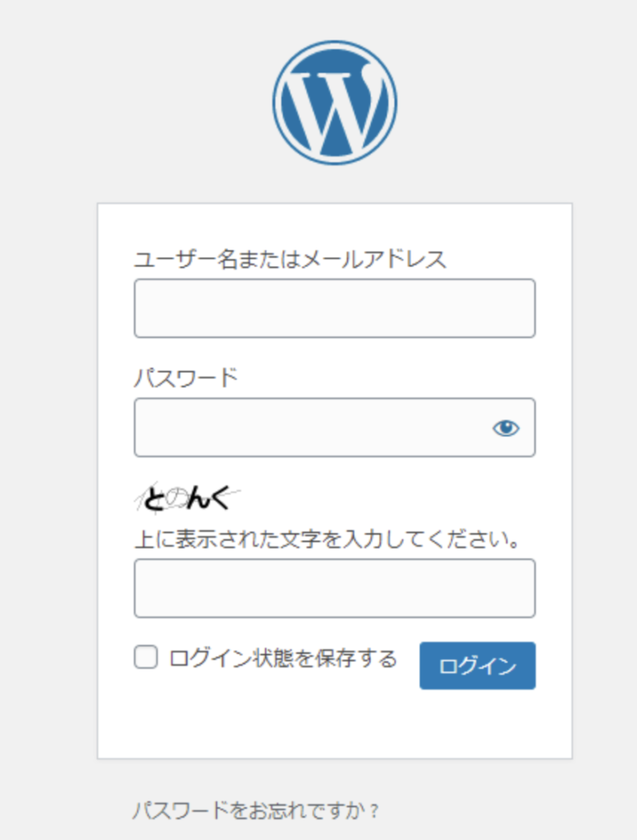This screenshot has width=637, height=840.
Task: Click the white W letter inside the logo
Action: [334, 110]
